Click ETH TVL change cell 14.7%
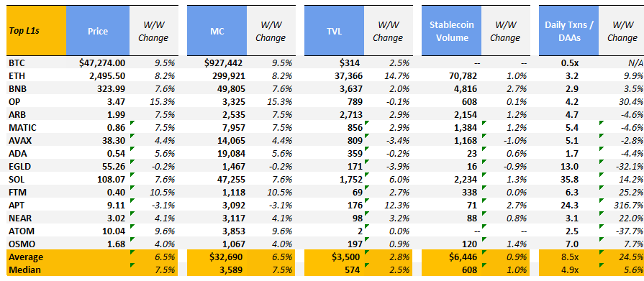644x281 pixels. (398, 76)
